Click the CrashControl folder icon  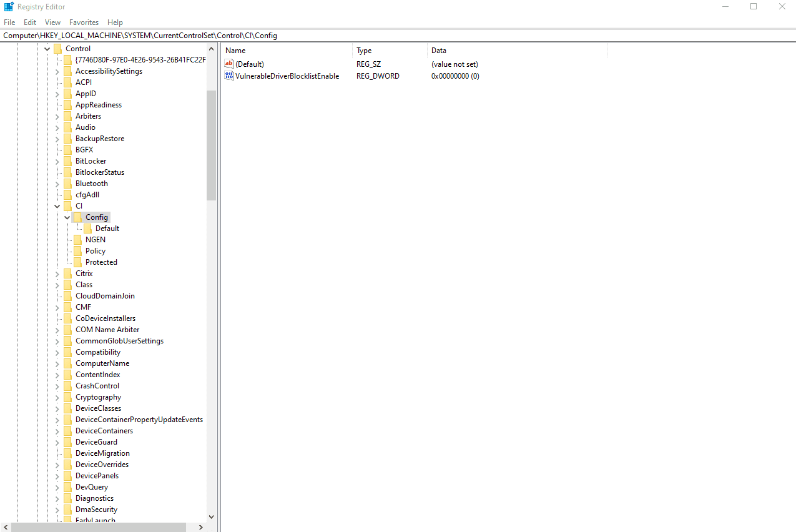[x=67, y=385]
